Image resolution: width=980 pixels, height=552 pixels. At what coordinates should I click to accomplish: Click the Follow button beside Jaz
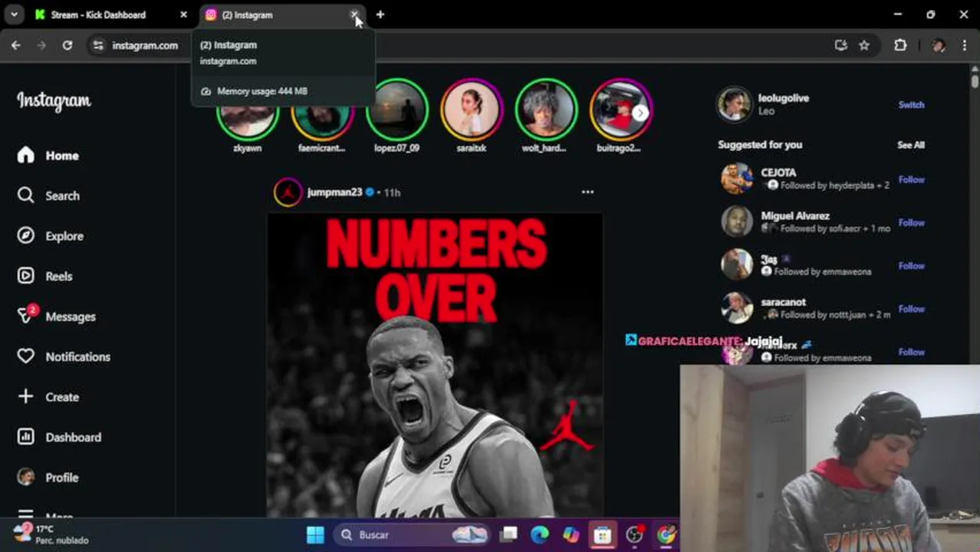(911, 265)
